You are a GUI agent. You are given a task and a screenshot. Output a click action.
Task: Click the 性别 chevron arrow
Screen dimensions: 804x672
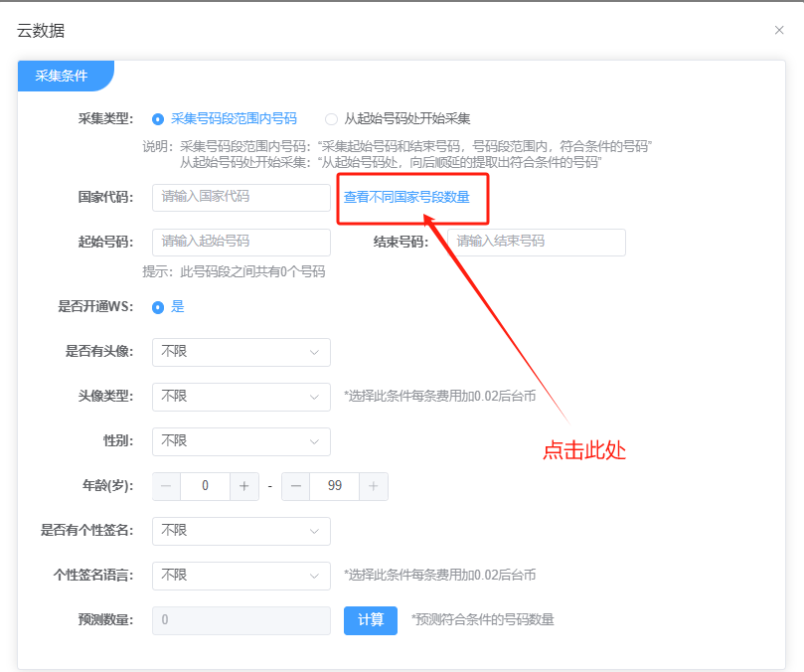pos(314,441)
